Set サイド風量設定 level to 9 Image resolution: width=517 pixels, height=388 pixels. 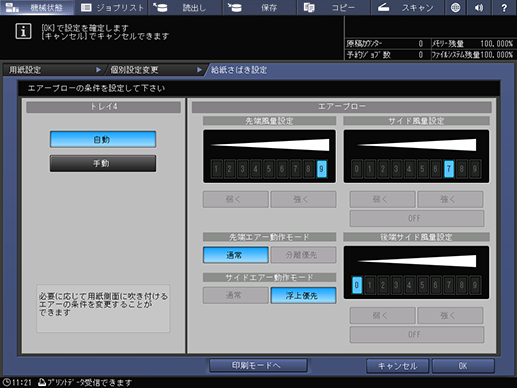click(x=475, y=169)
